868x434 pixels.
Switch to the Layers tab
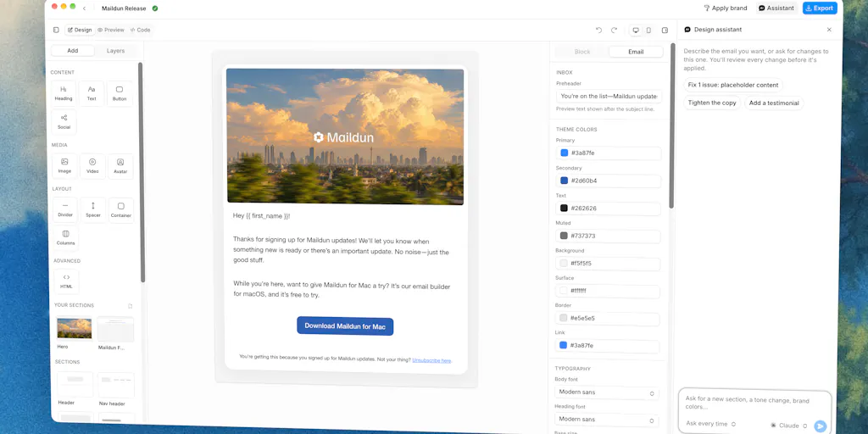pyautogui.click(x=115, y=50)
